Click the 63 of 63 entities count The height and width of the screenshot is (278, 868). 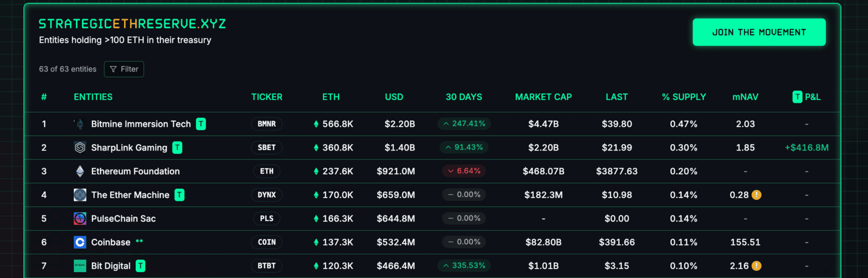[x=68, y=69]
